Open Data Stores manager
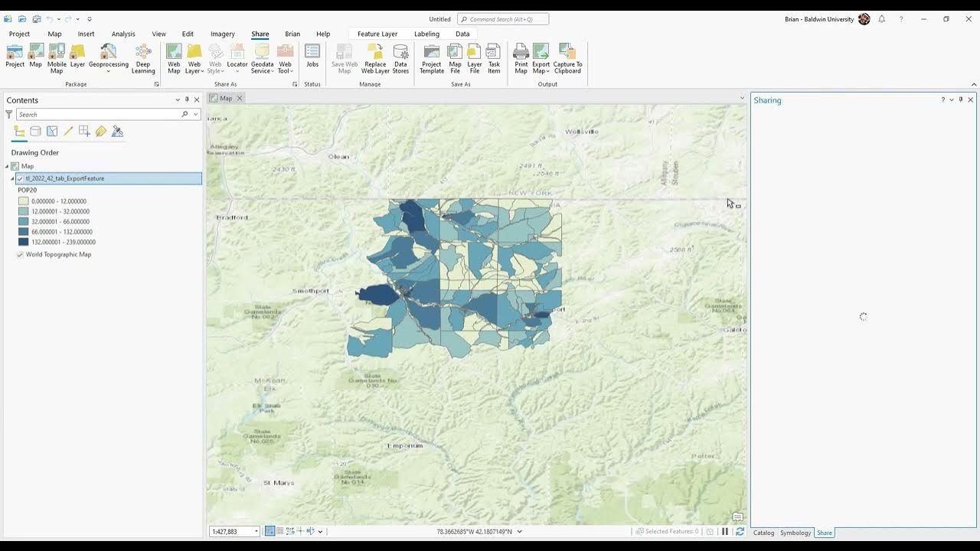This screenshot has width=980, height=551. click(x=400, y=59)
